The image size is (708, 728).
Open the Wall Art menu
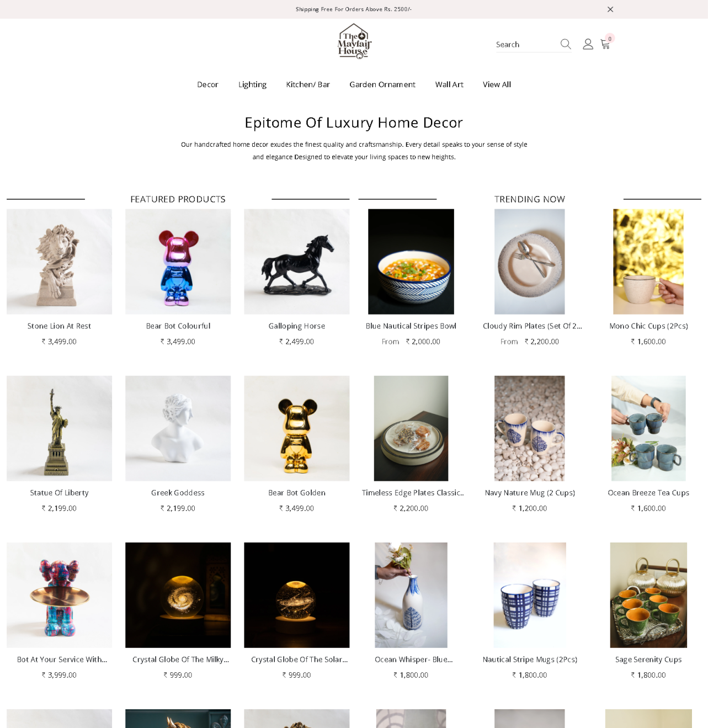pyautogui.click(x=449, y=84)
